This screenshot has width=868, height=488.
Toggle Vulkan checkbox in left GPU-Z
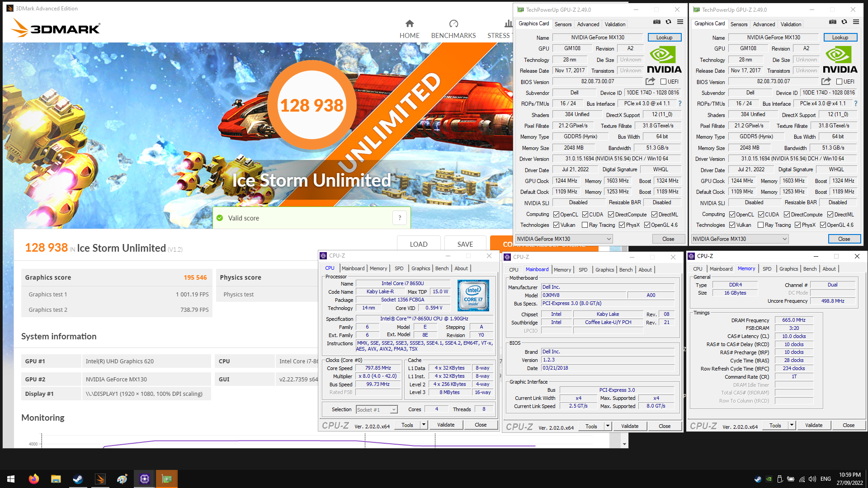557,225
